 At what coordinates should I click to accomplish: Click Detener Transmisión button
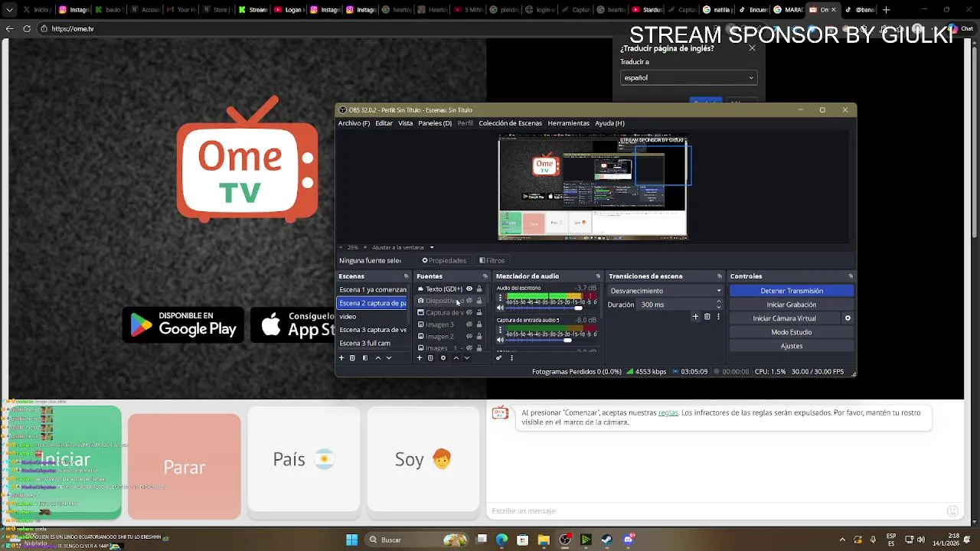[792, 291]
